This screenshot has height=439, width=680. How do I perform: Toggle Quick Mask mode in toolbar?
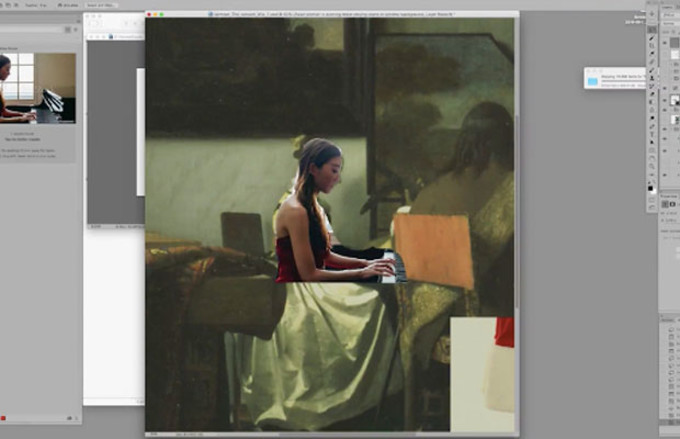tap(652, 200)
